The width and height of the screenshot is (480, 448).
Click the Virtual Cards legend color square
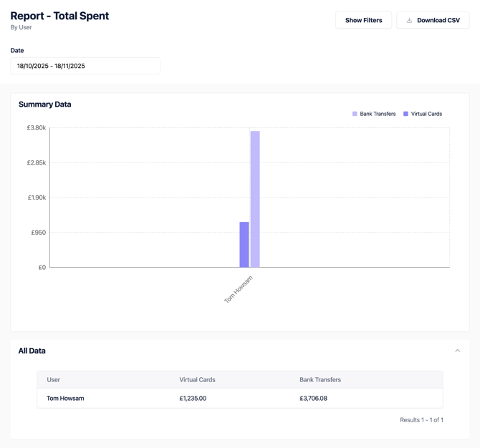[x=405, y=114]
